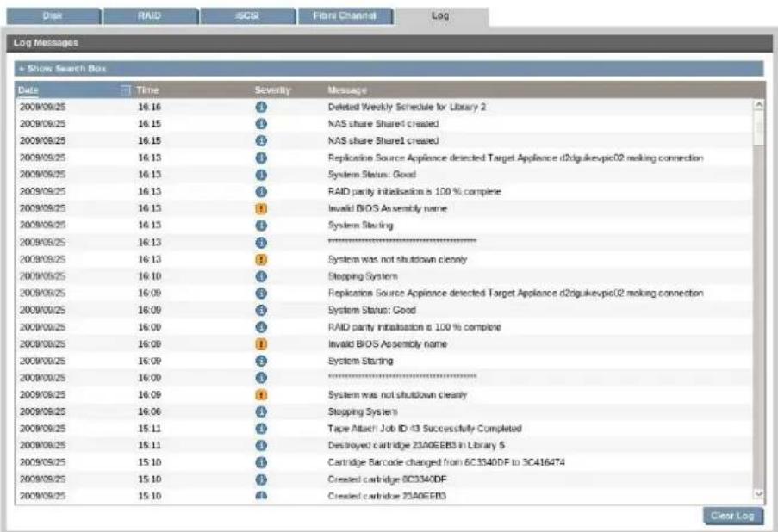Viewport: 778px width, 532px height.
Task: Click info icon for 16:13 Replication Source Appliance row
Action: (x=261, y=158)
